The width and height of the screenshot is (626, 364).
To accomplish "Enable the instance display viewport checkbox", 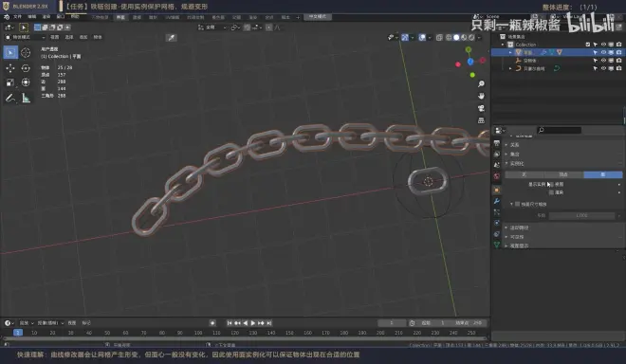I will pyautogui.click(x=551, y=184).
